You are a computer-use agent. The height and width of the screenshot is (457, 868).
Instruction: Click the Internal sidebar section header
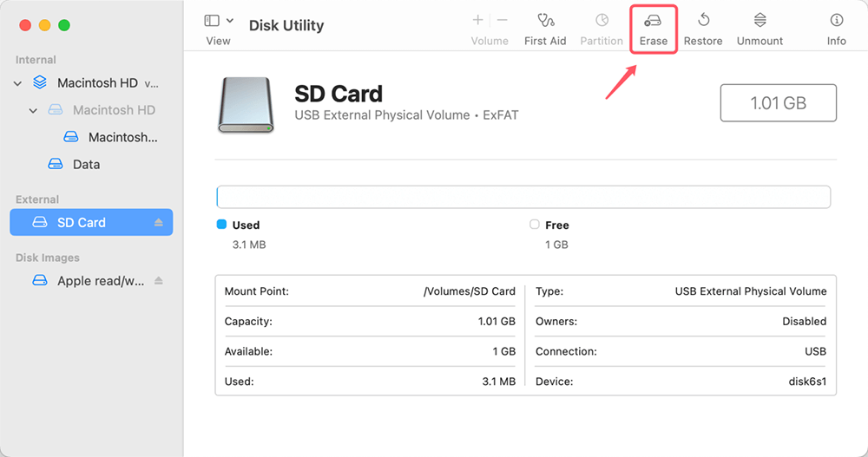click(x=36, y=60)
